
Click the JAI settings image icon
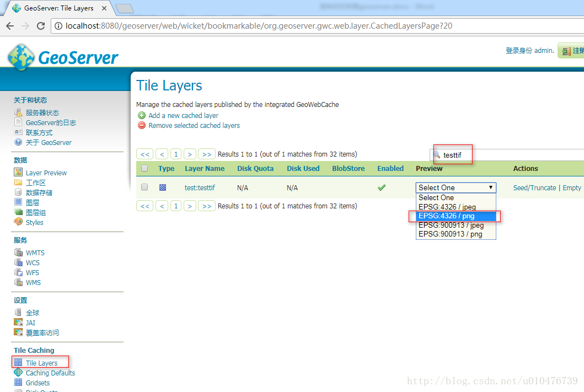[x=18, y=322]
